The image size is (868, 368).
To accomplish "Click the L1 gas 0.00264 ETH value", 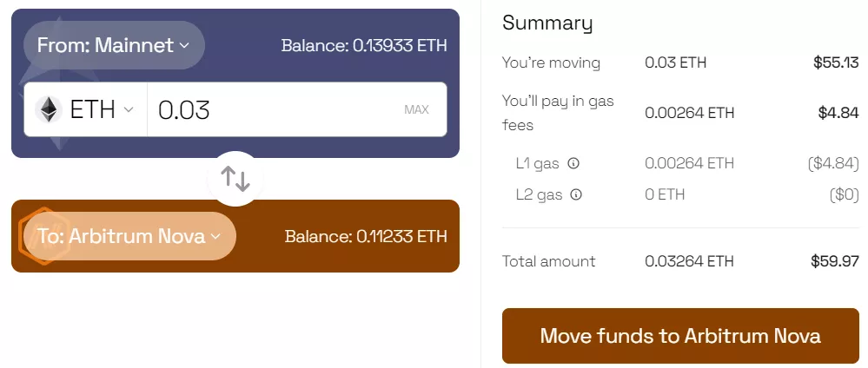I will tap(689, 163).
